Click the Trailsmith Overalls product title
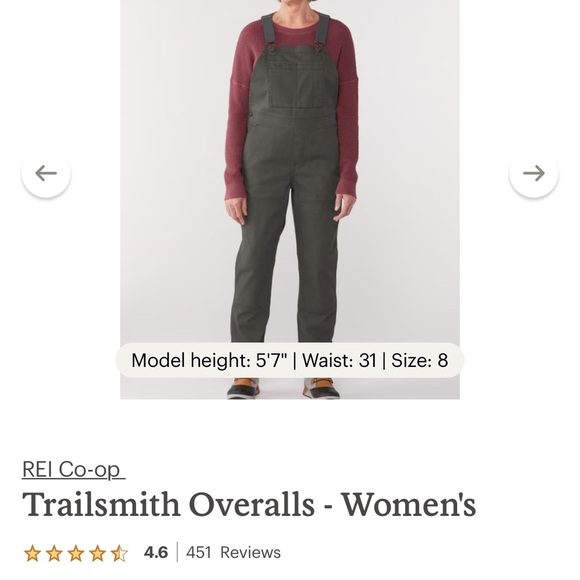Image resolution: width=580 pixels, height=580 pixels. point(249,505)
